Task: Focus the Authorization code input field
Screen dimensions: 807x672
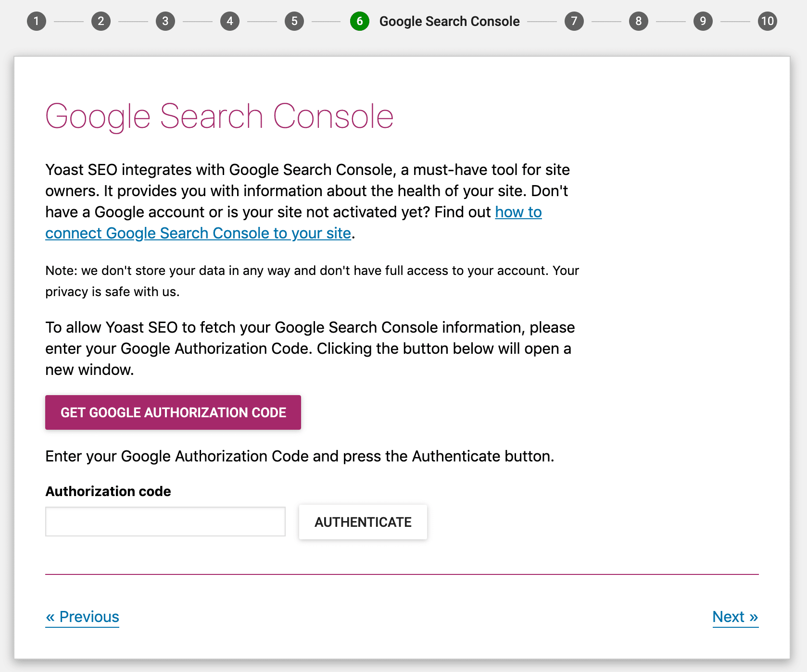Action: tap(165, 521)
